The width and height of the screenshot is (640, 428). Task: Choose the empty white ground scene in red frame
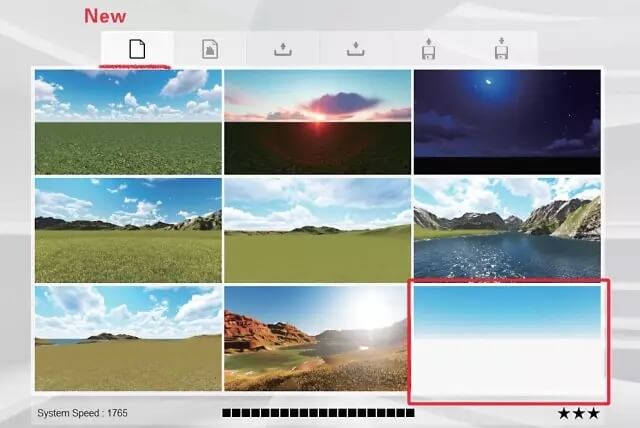click(508, 340)
